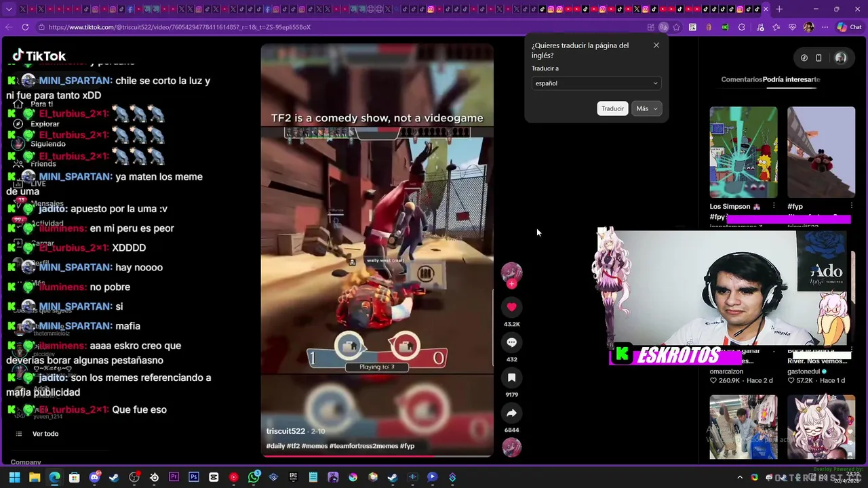Image resolution: width=868 pixels, height=488 pixels.
Task: Open the phone icon in TikTok header
Action: point(818,58)
